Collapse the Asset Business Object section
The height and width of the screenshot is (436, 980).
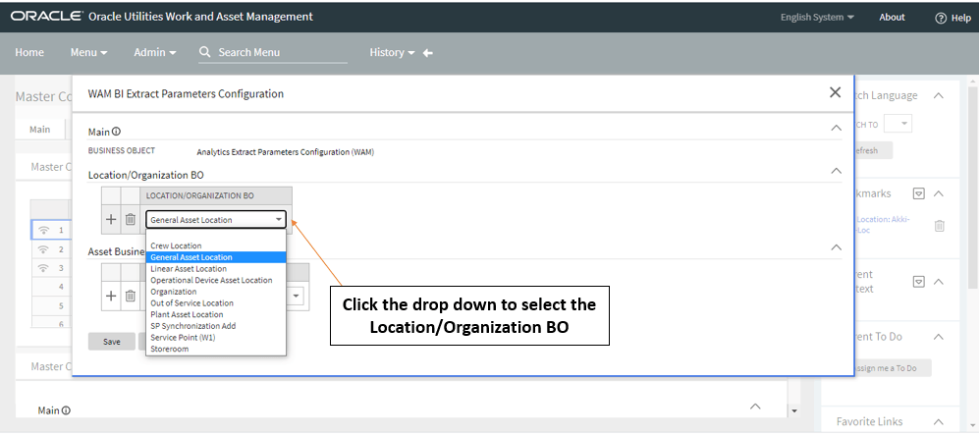[836, 247]
